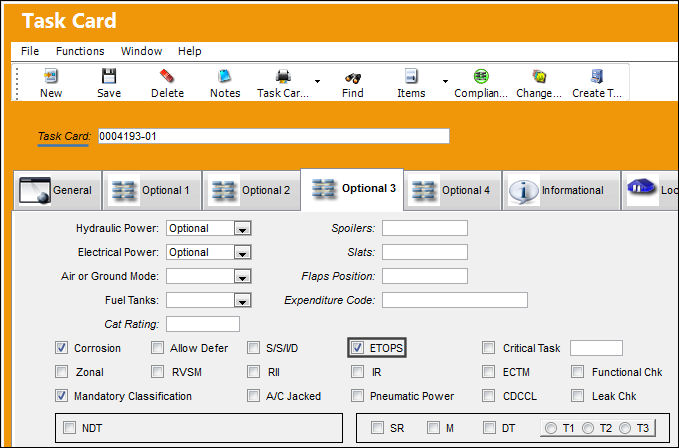Open the Window menu
The width and height of the screenshot is (679, 448).
(141, 51)
